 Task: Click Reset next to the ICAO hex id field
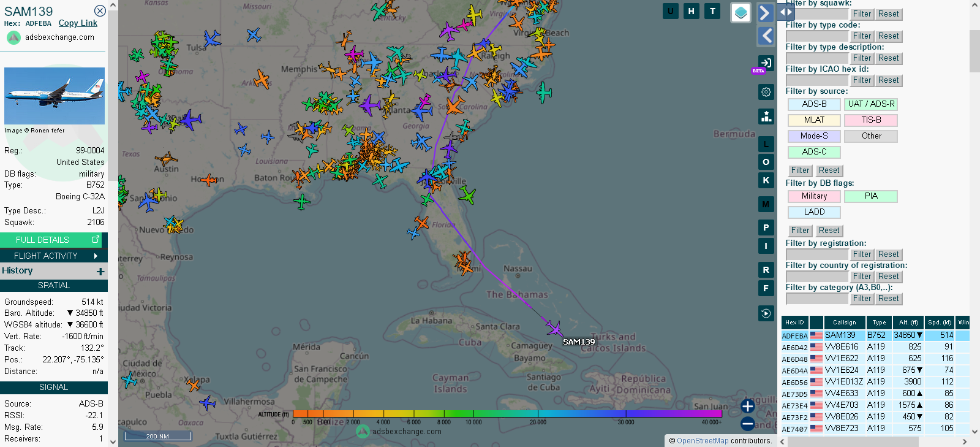[x=888, y=80]
